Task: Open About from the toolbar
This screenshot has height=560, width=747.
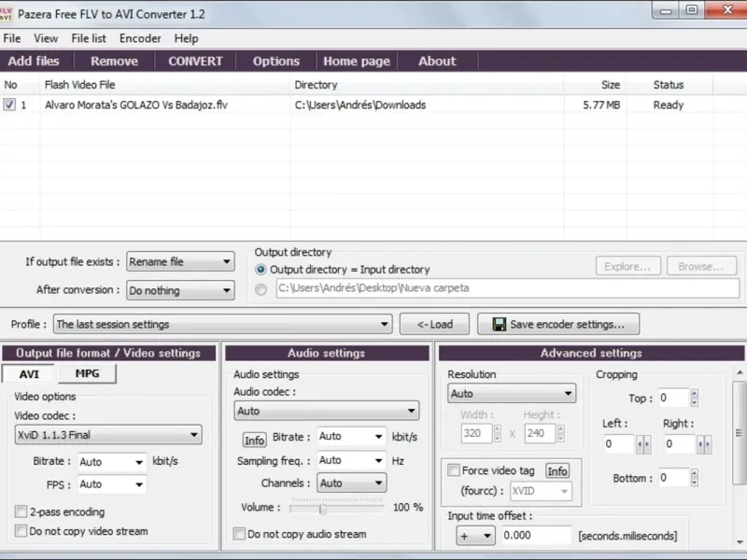Action: [437, 61]
